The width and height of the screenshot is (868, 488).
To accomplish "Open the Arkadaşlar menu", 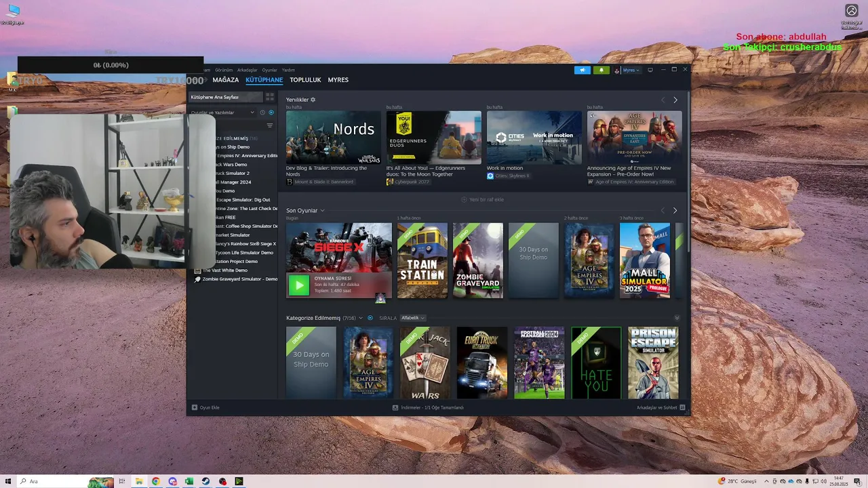I will point(248,70).
